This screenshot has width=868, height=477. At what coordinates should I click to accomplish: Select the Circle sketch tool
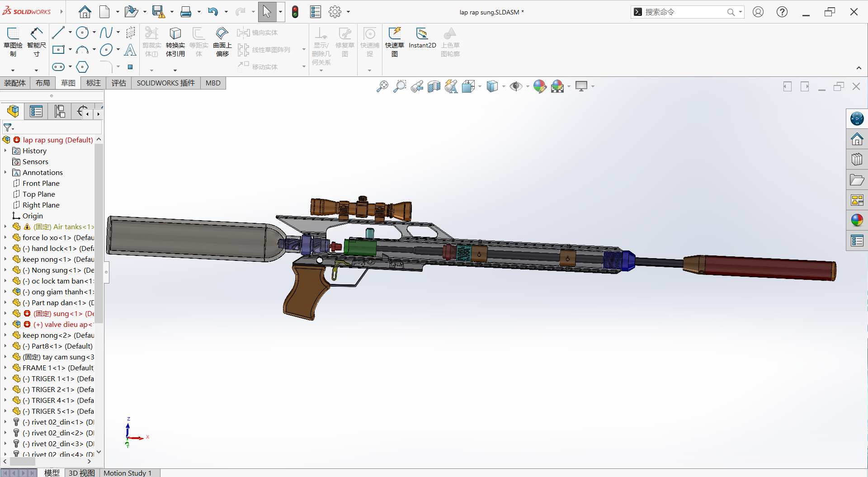(82, 33)
